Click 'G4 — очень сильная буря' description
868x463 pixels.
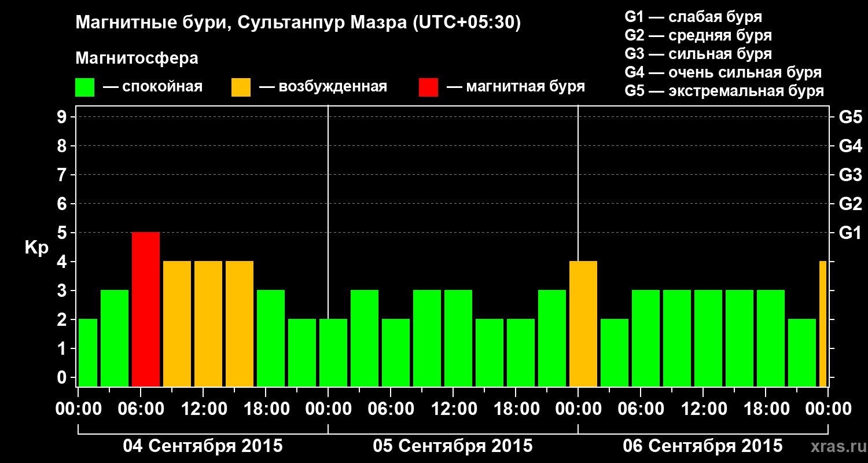click(x=723, y=72)
